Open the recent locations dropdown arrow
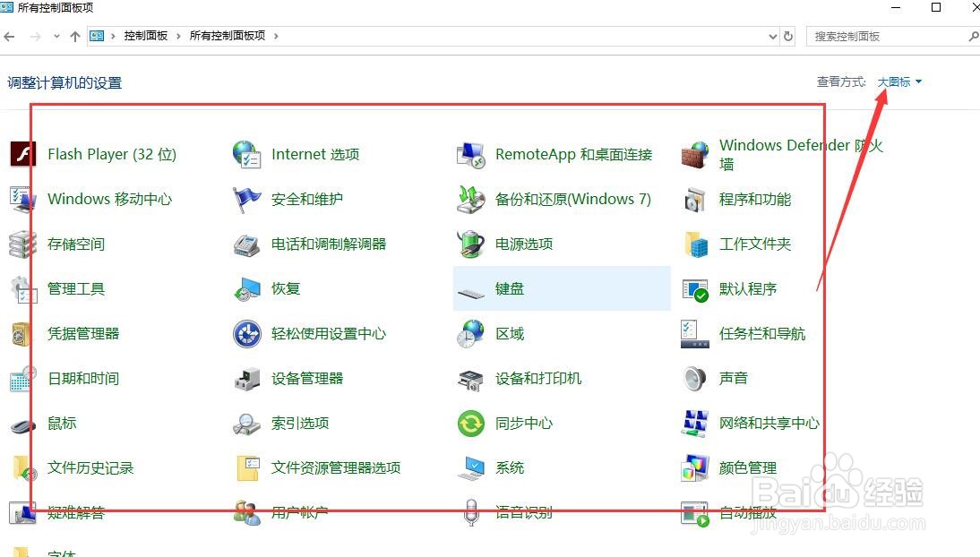Viewport: 980px width, 557px height. point(56,36)
